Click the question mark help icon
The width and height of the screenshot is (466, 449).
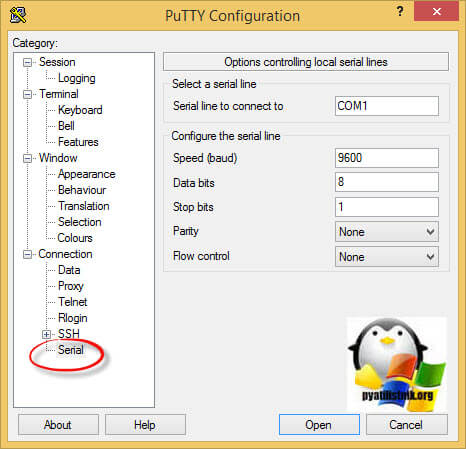[400, 12]
